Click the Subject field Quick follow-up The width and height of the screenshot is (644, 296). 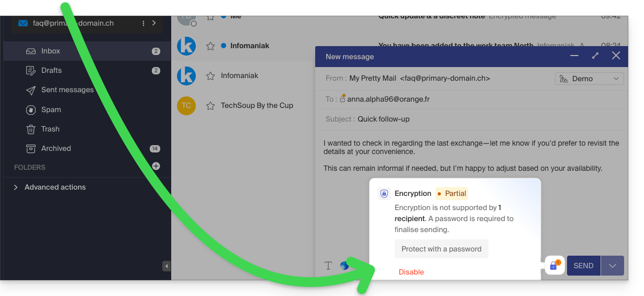click(471, 119)
